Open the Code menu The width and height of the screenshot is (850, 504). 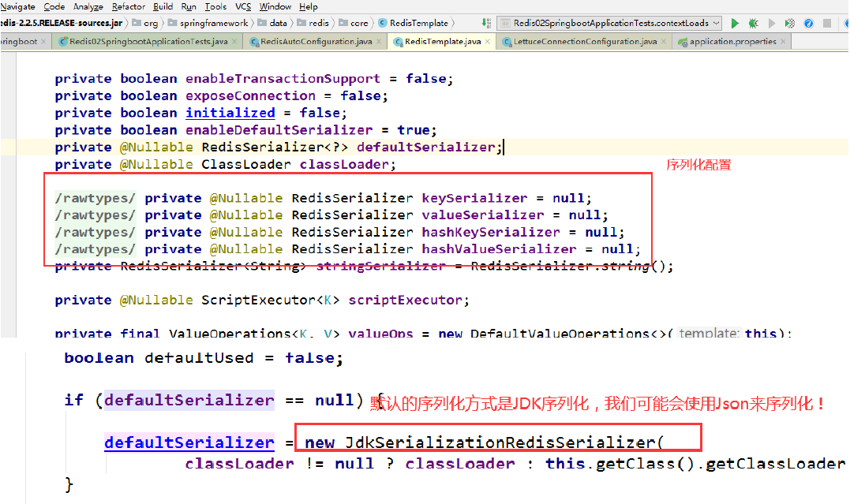[x=54, y=6]
